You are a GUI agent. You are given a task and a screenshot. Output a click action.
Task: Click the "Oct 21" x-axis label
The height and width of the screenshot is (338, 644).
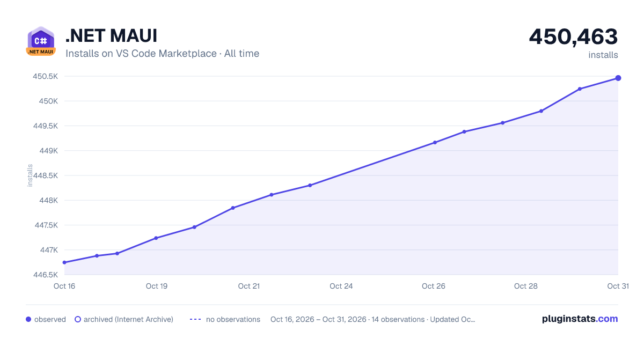pyautogui.click(x=249, y=286)
